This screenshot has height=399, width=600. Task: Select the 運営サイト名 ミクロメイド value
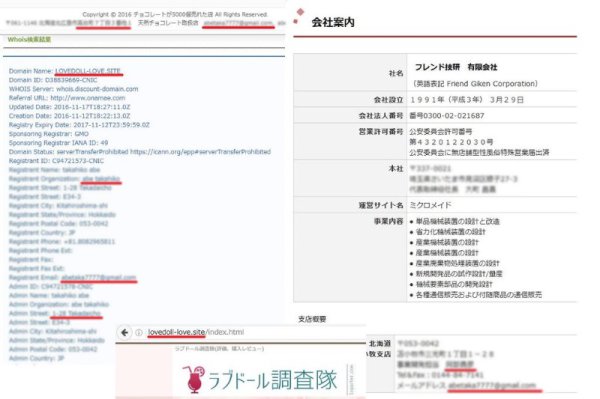point(430,205)
